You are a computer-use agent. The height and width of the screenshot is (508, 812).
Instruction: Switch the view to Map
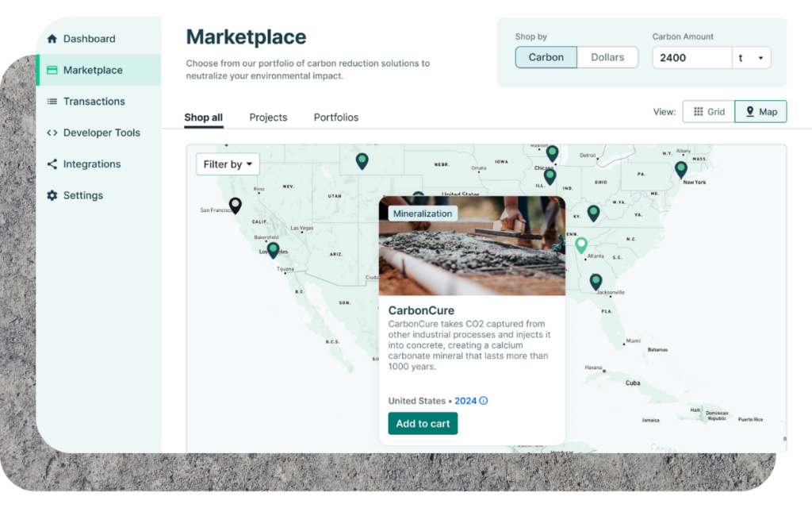click(x=760, y=111)
